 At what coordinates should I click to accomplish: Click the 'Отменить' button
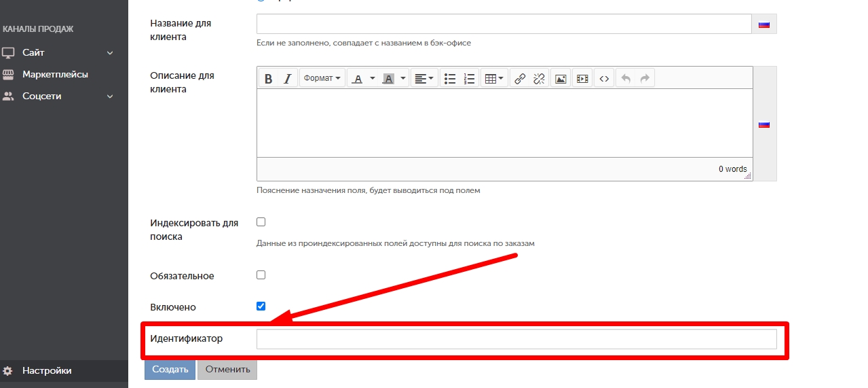pos(227,370)
